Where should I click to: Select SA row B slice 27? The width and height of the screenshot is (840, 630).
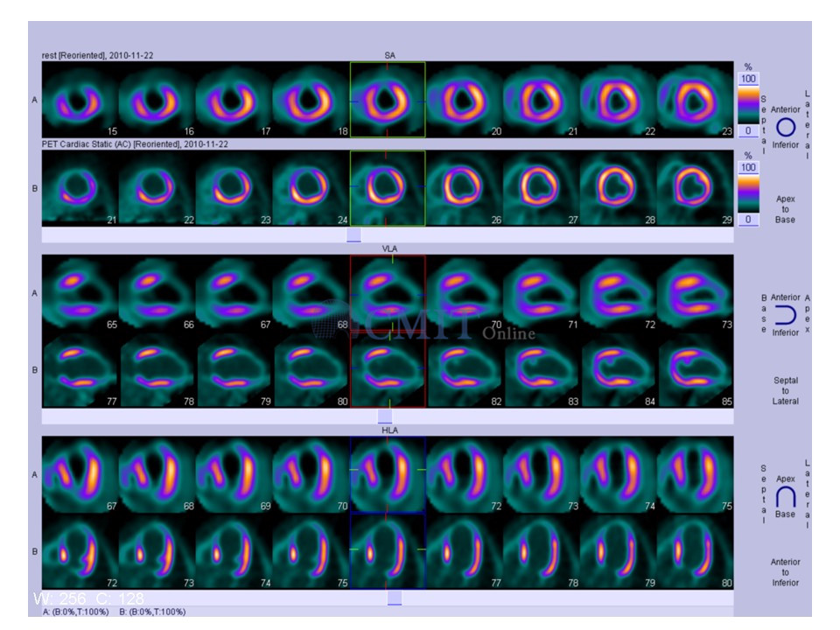pyautogui.click(x=542, y=188)
